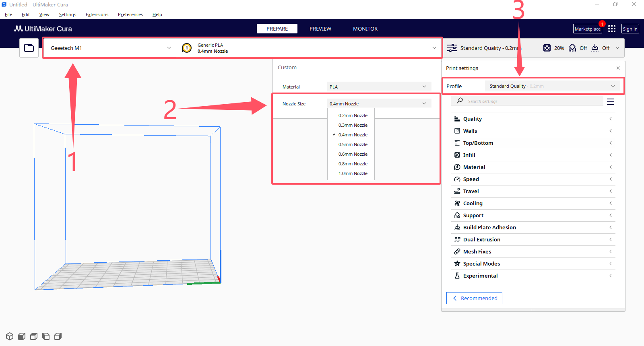The image size is (644, 346).
Task: Click infill 20% pattern icon
Action: click(547, 48)
